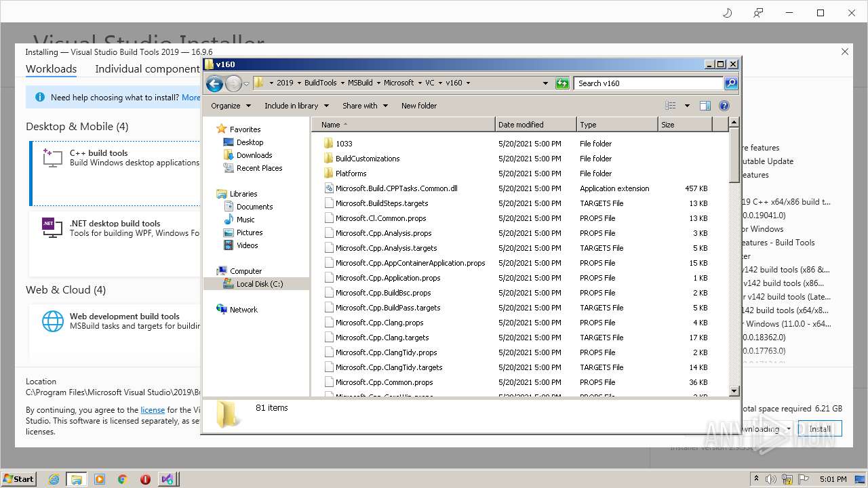Select the Platforms folder
This screenshot has width=868, height=488.
click(351, 174)
